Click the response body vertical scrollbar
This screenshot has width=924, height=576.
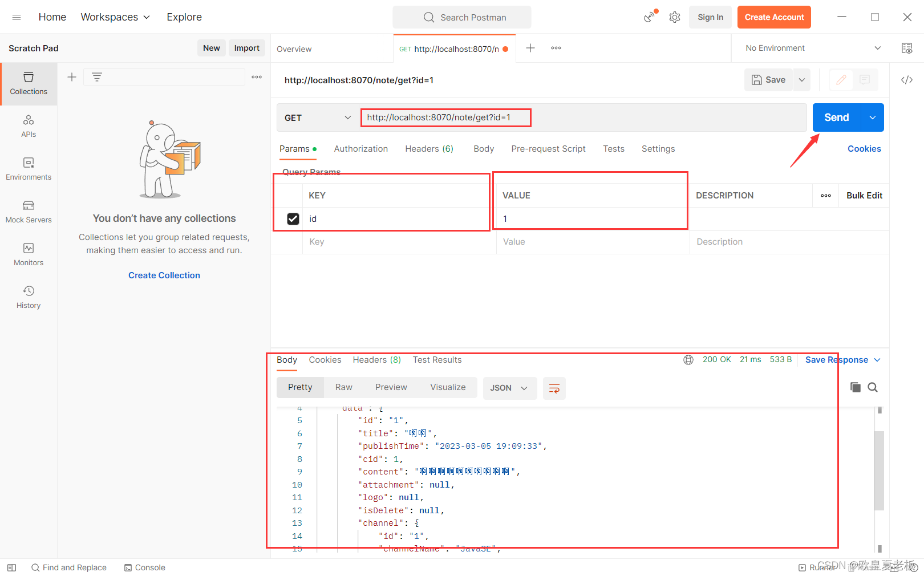point(880,470)
